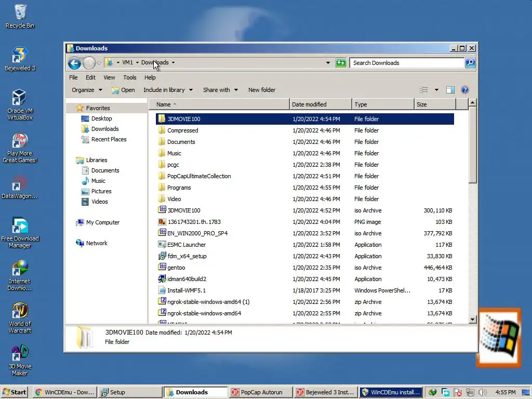Click the scrollbar up arrow
This screenshot has height=399, width=532.
(x=473, y=102)
